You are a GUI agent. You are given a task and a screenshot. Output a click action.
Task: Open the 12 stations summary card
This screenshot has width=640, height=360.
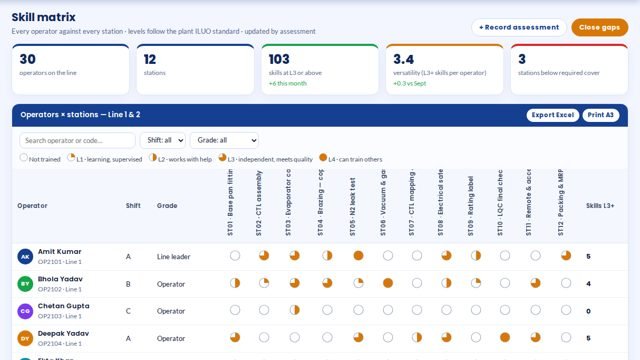point(195,69)
